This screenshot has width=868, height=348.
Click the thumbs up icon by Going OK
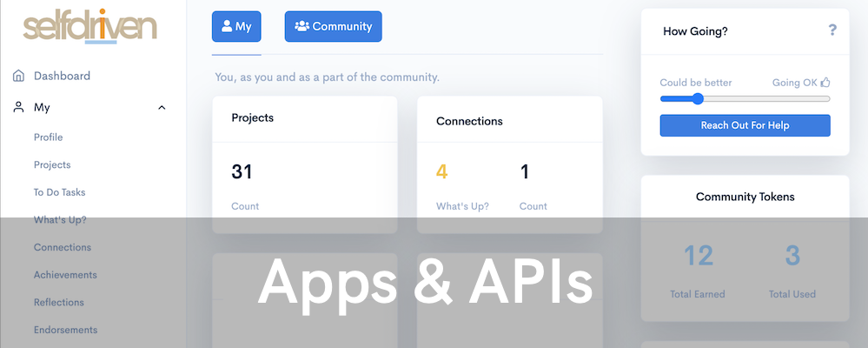pos(825,83)
